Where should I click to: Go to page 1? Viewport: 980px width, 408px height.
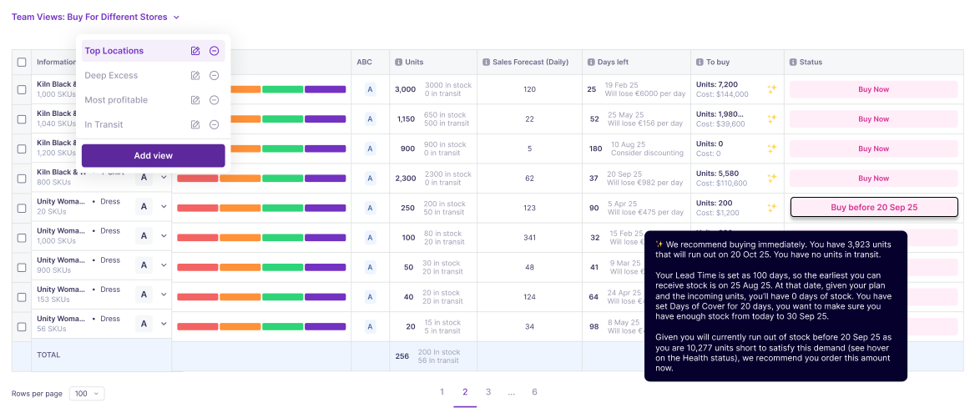442,392
